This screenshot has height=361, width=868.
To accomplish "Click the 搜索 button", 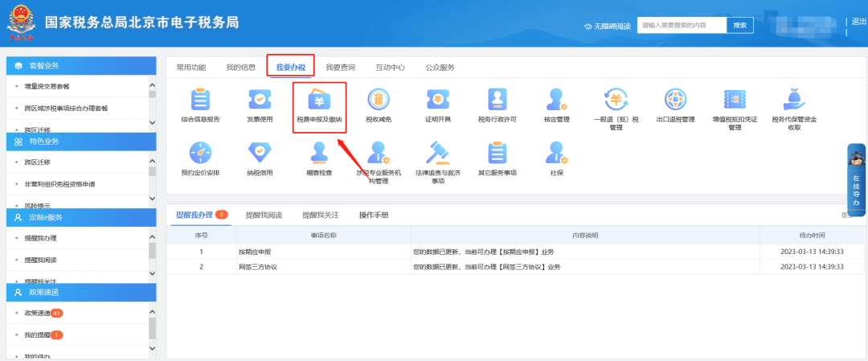I will coord(739,25).
